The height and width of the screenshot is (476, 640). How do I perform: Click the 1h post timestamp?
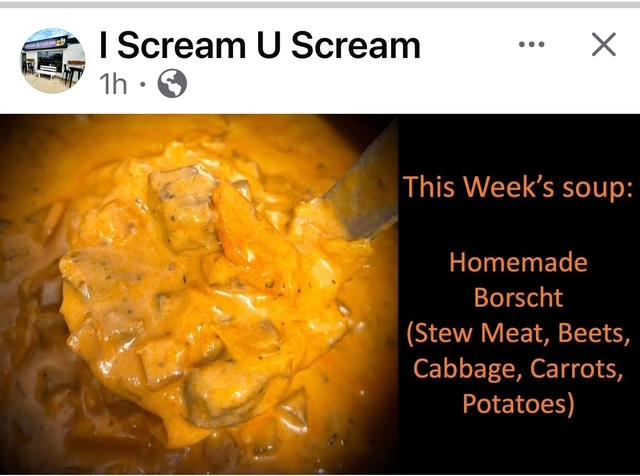113,84
